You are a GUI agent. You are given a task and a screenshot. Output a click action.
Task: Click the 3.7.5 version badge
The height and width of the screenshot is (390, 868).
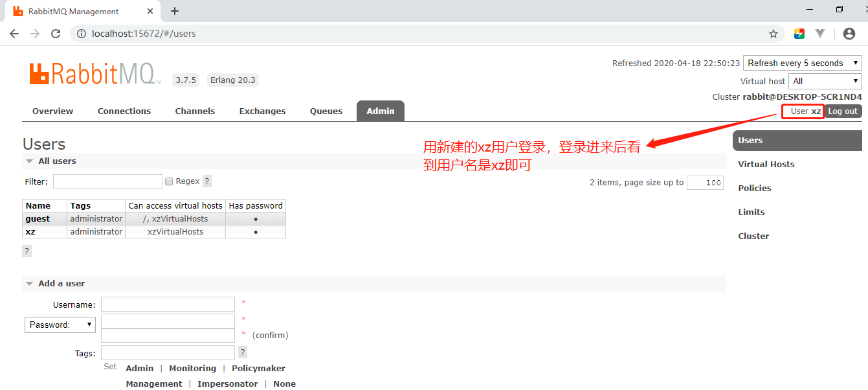click(x=185, y=80)
